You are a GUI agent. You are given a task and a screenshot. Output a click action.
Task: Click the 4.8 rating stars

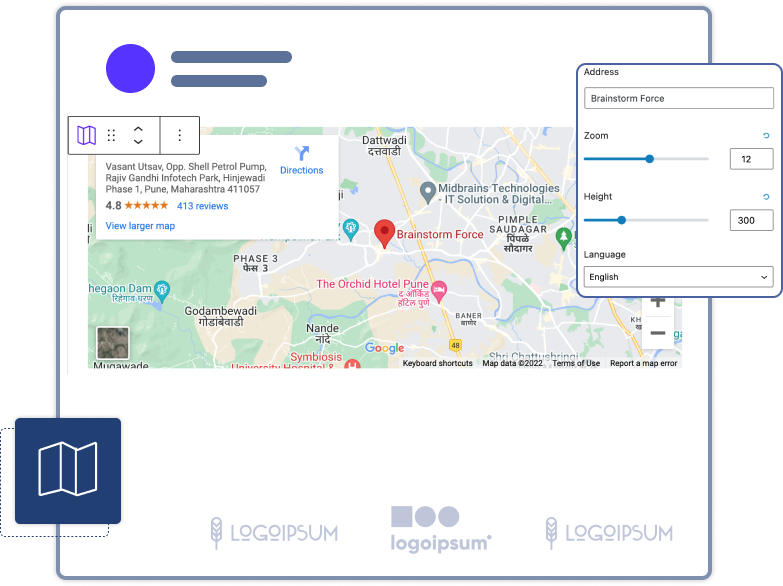pyautogui.click(x=146, y=205)
